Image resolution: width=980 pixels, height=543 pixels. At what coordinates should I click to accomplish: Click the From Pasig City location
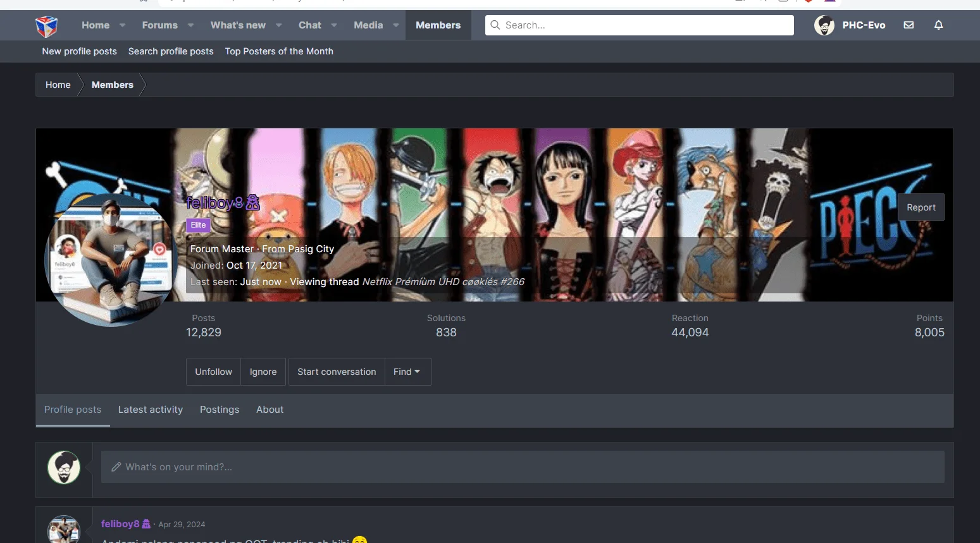coord(298,249)
